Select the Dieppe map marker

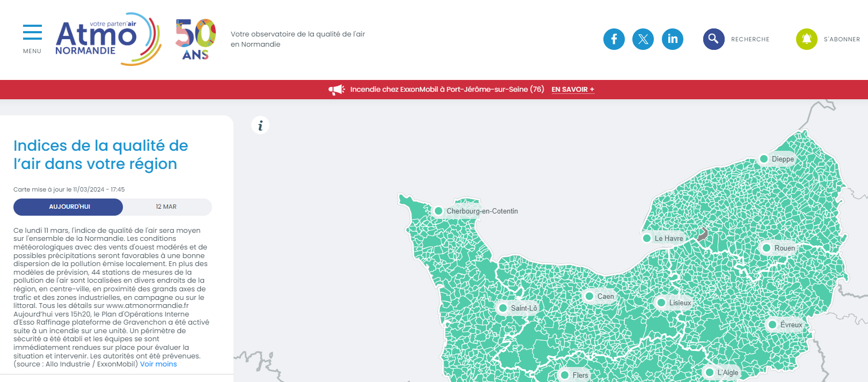coord(764,159)
